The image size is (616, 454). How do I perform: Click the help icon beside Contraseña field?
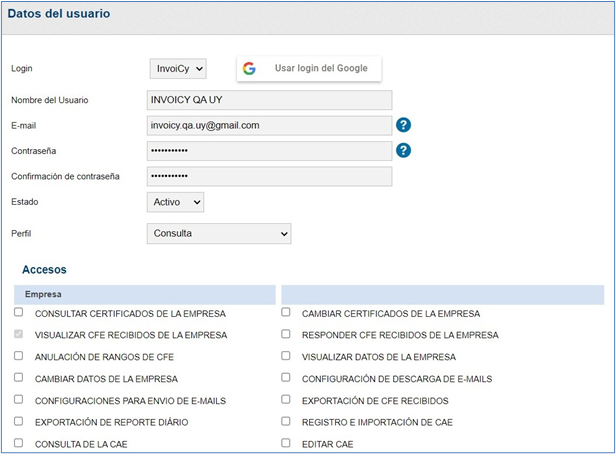pos(404,151)
